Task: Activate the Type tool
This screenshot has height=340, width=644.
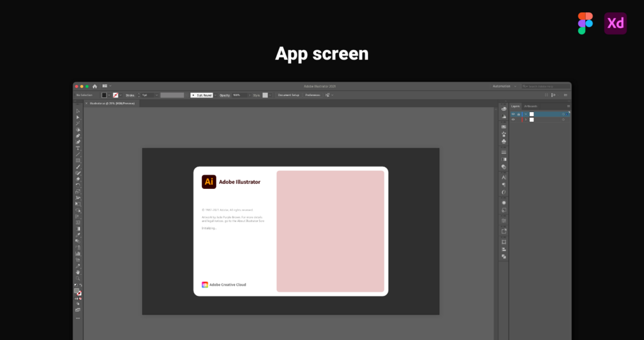Action: pyautogui.click(x=78, y=149)
